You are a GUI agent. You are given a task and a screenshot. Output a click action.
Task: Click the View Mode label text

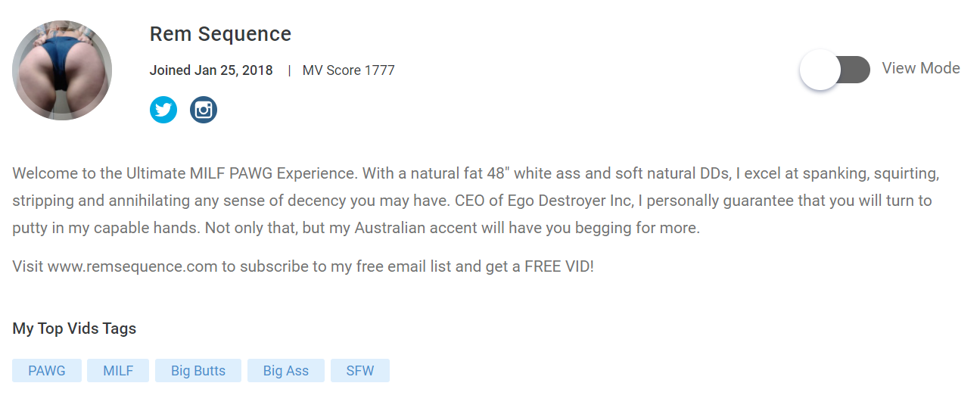pyautogui.click(x=921, y=68)
